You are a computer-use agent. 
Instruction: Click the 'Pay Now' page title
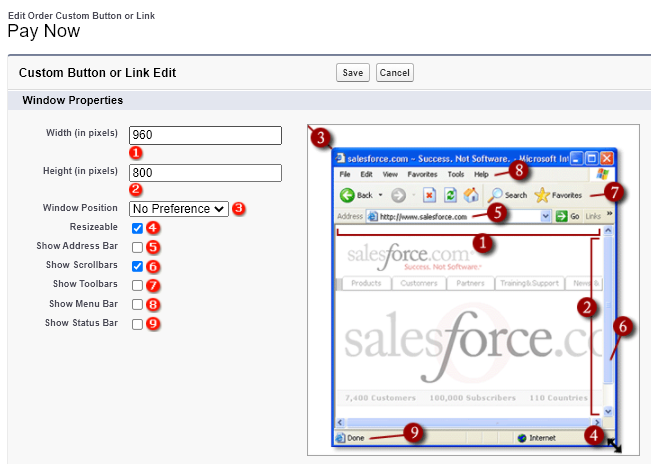tap(44, 32)
